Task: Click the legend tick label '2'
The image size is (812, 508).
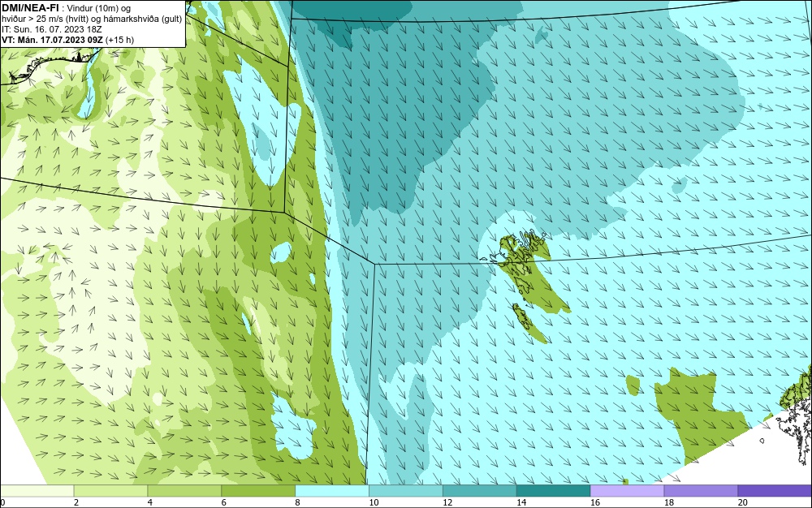Action: click(76, 502)
